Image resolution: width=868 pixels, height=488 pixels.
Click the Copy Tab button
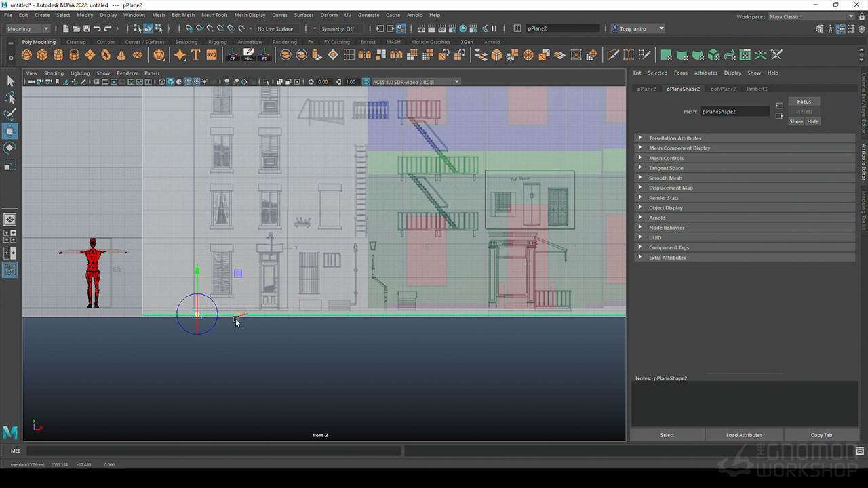[821, 435]
